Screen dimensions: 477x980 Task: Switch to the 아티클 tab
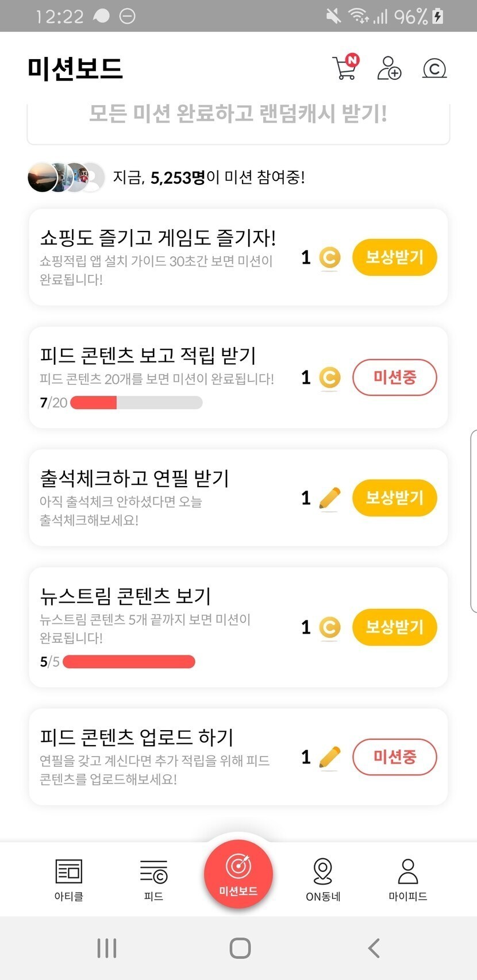69,879
